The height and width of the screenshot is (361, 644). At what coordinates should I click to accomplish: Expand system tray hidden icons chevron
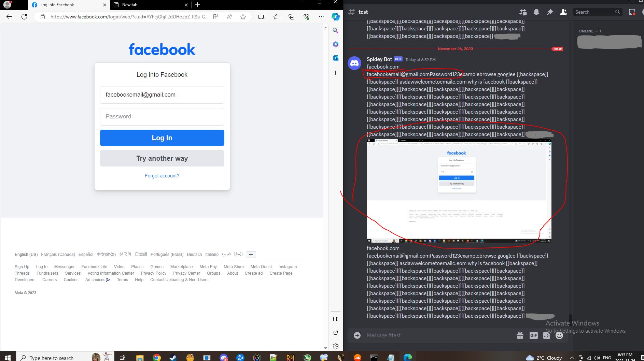coord(572,358)
